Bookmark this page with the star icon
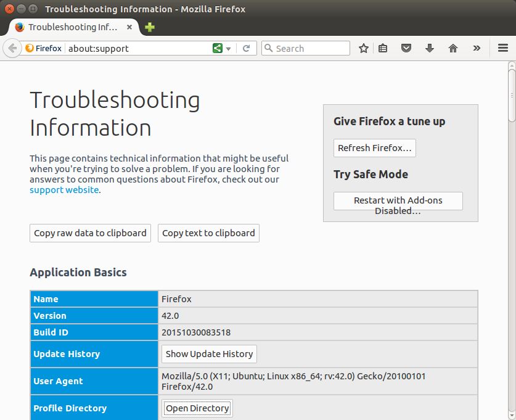The width and height of the screenshot is (516, 420). (363, 48)
